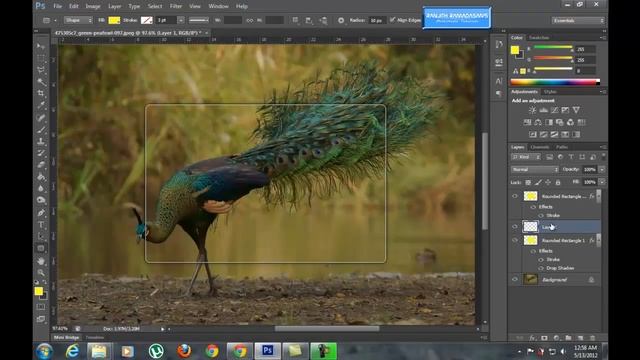
Task: Open the Opacity slider dropdown
Action: click(x=602, y=169)
